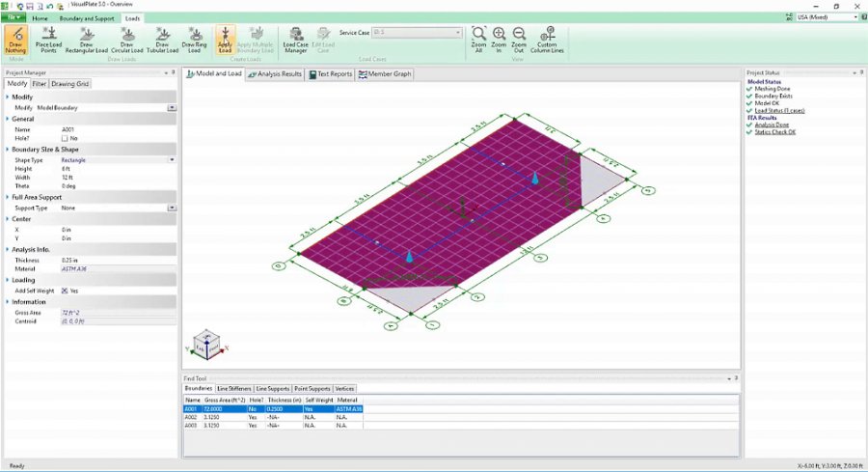
Task: Toggle the Add Self Weight checkbox
Action: (x=65, y=291)
